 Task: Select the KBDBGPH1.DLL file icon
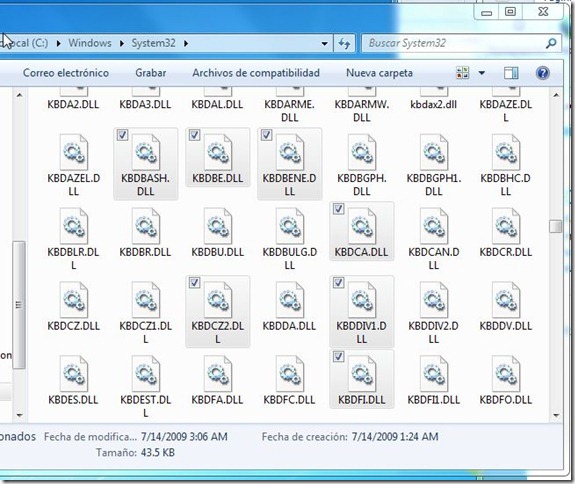(434, 152)
